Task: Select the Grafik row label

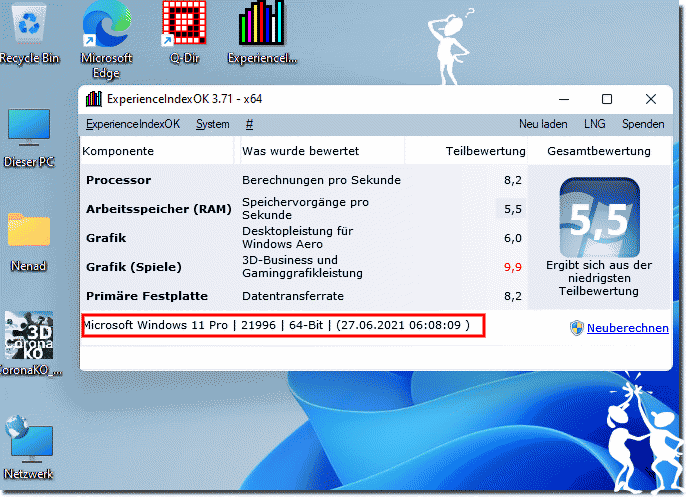Action: point(106,238)
